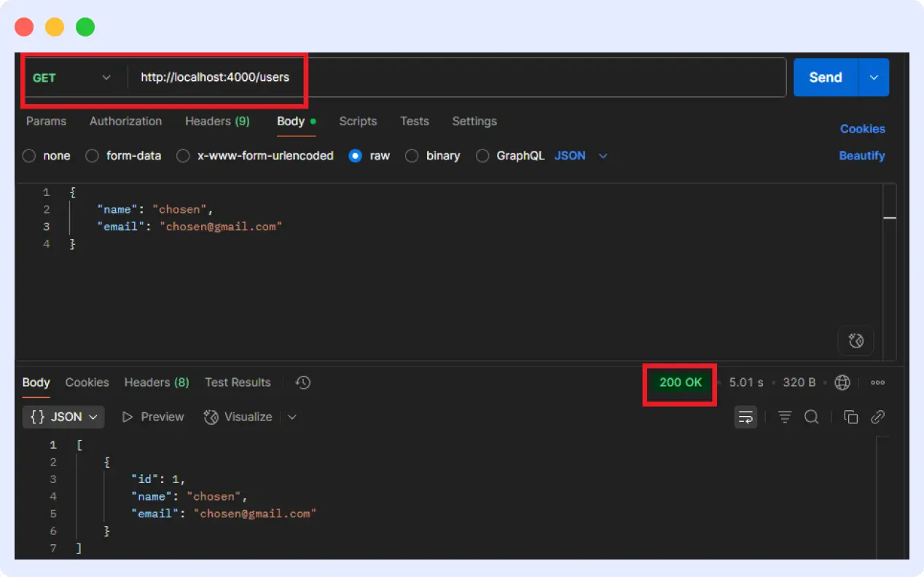Open response more options menu
Screen dimensions: 924x577
click(x=877, y=382)
